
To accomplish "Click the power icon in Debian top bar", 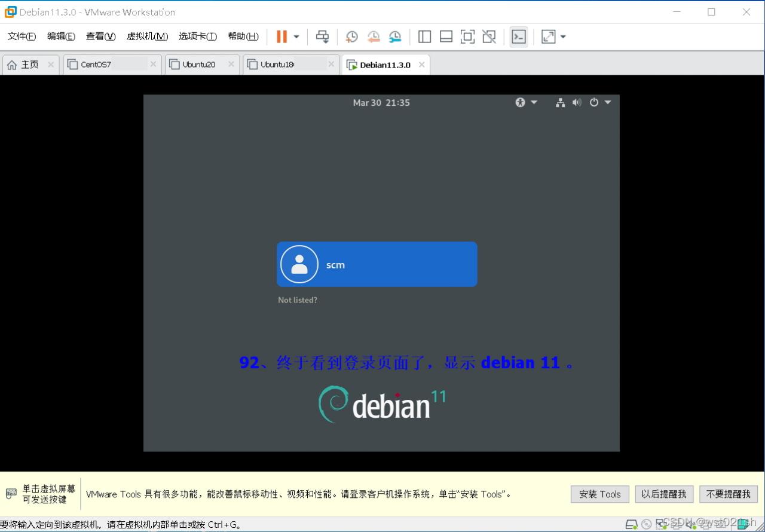I will coord(593,102).
